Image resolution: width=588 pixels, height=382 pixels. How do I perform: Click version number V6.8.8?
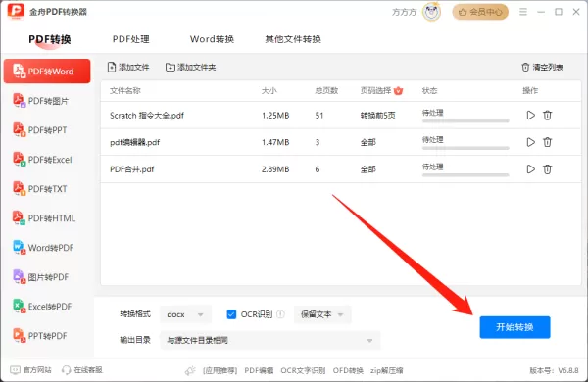(x=568, y=370)
